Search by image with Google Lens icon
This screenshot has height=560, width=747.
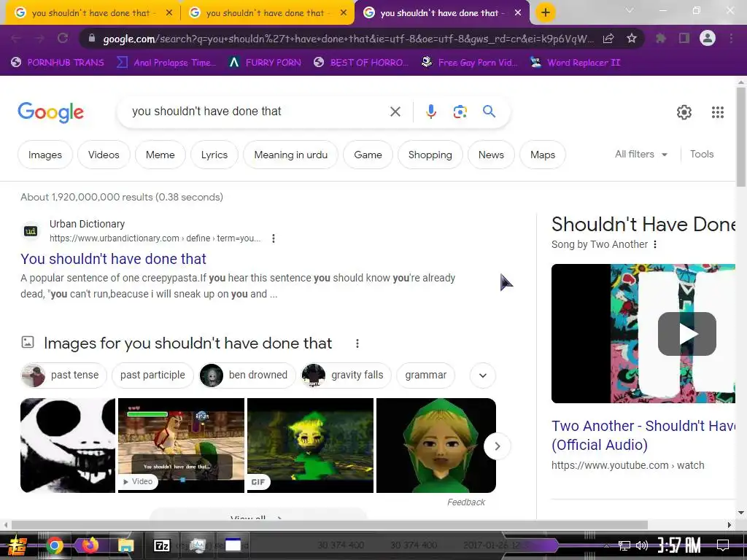pos(460,112)
